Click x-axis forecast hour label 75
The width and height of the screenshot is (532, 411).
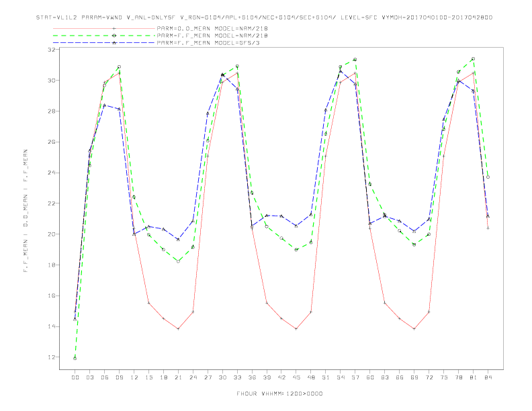pyautogui.click(x=444, y=377)
